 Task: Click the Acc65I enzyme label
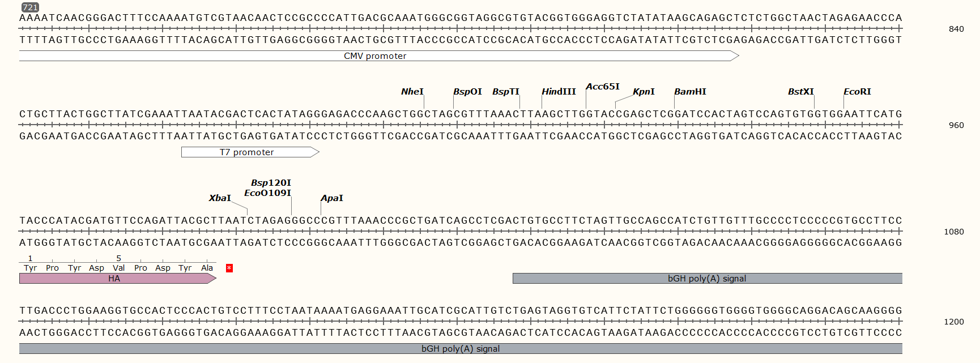pos(602,87)
